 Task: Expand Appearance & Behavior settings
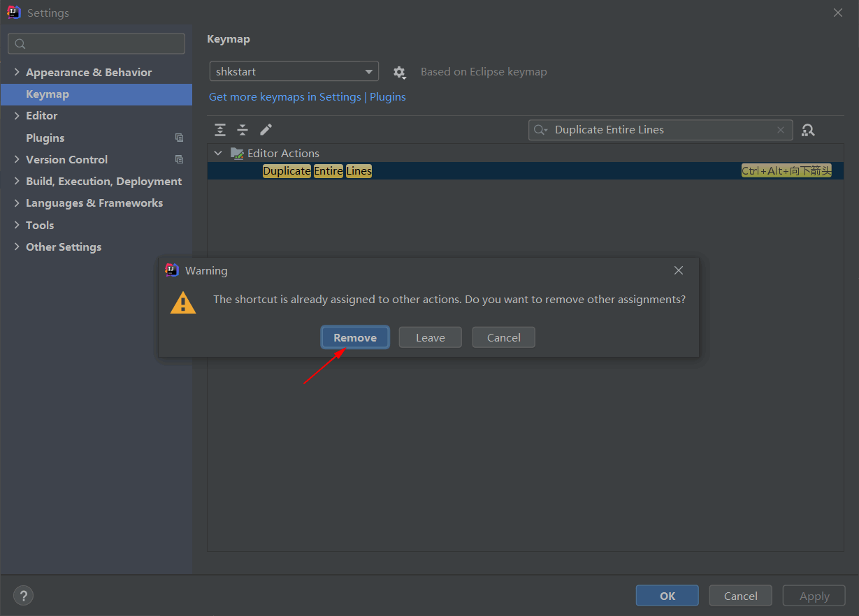(17, 73)
